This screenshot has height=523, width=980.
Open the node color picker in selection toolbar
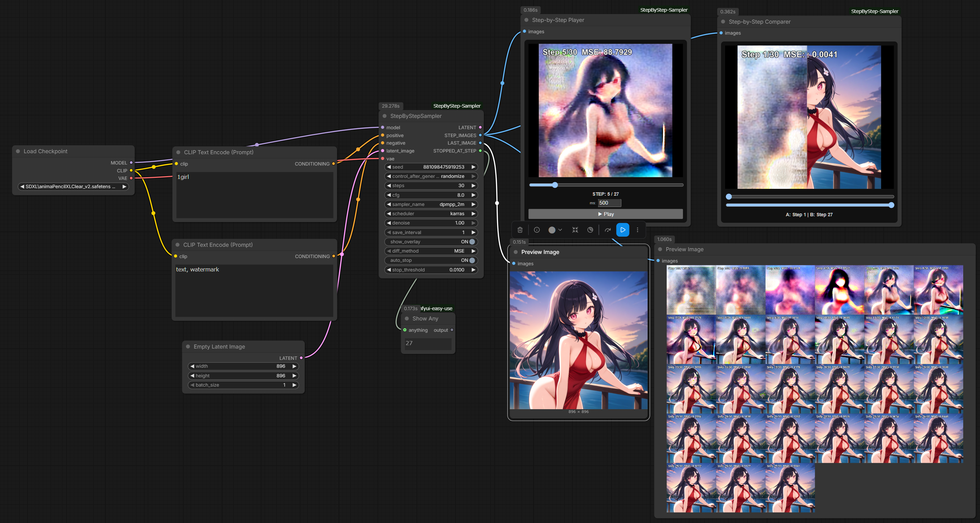555,230
